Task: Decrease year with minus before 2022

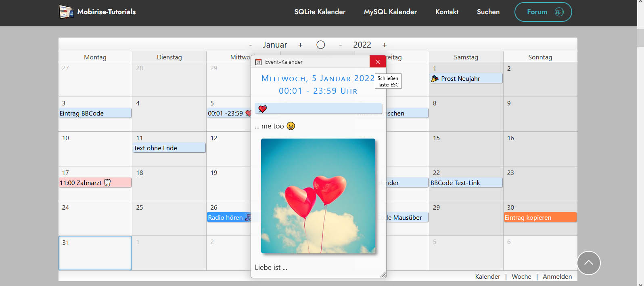Action: point(341,45)
